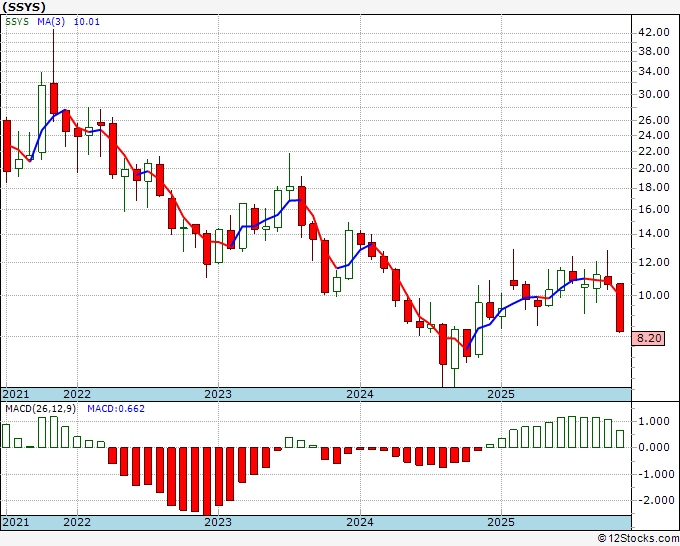This screenshot has height=546, width=680.
Task: Select 2025 marker on the price timeline
Action: point(500,395)
